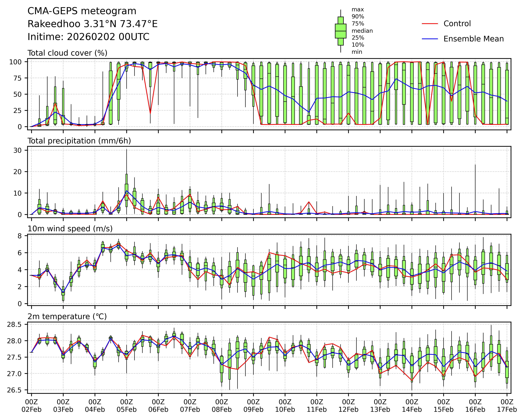524x420 pixels.
Task: Click the Control legend label
Action: (457, 24)
